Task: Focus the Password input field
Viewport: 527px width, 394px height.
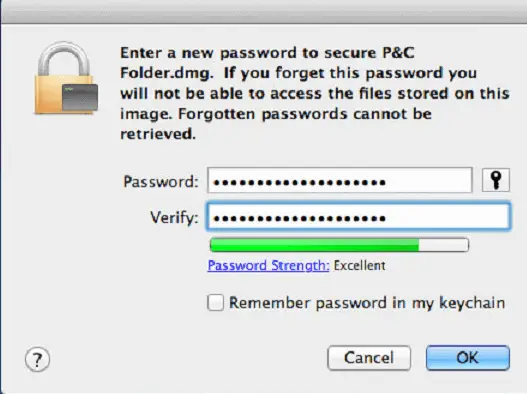Action: 340,180
